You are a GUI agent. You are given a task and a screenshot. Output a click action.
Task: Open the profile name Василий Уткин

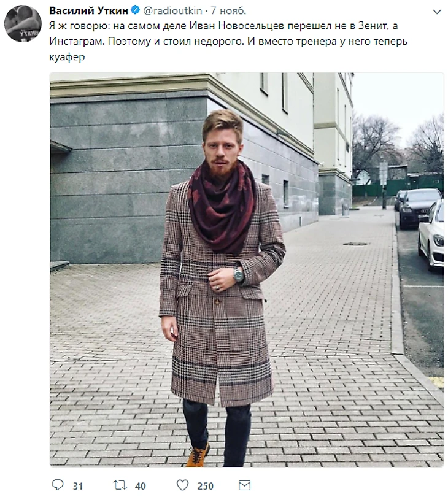tap(89, 10)
